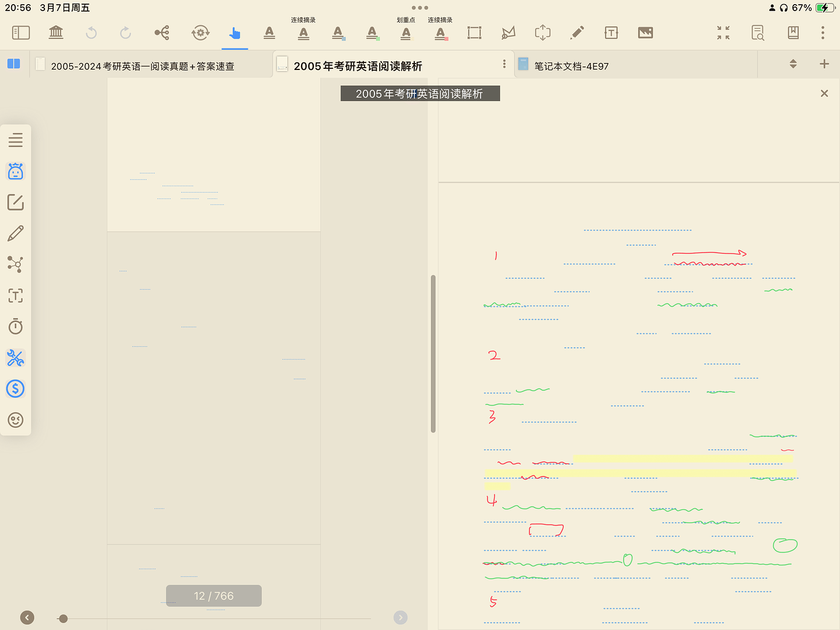Open the bookmarks page icon
Screen dimensions: 840x630
(x=793, y=33)
